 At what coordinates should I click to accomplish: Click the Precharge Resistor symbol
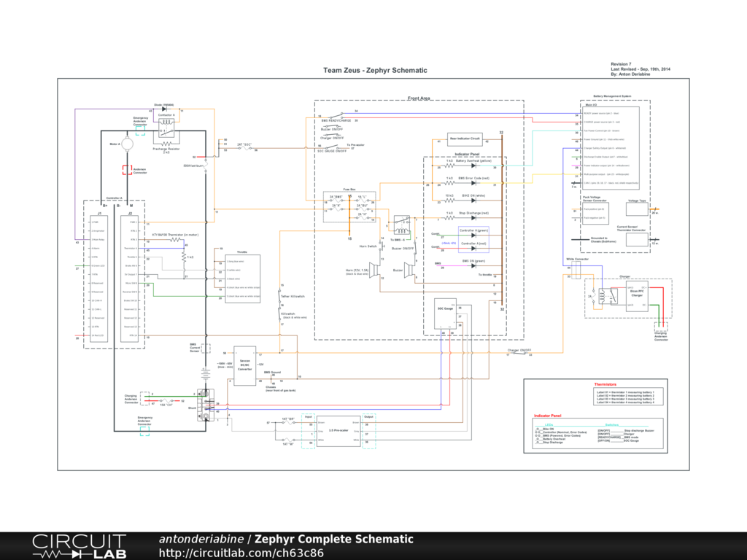click(166, 145)
